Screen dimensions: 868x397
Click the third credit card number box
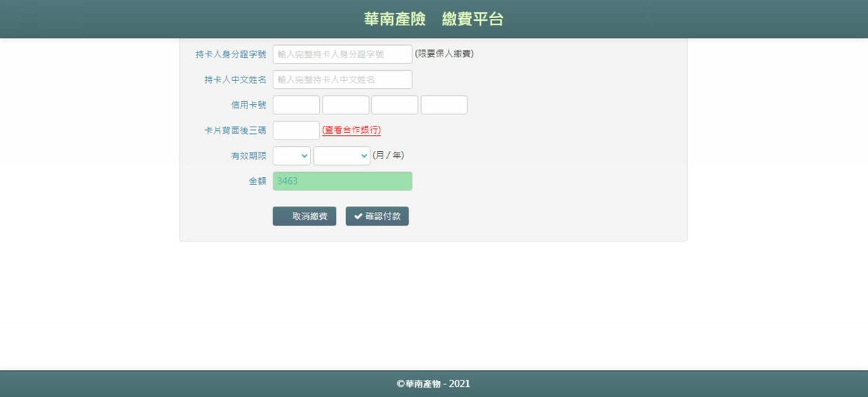coord(394,105)
